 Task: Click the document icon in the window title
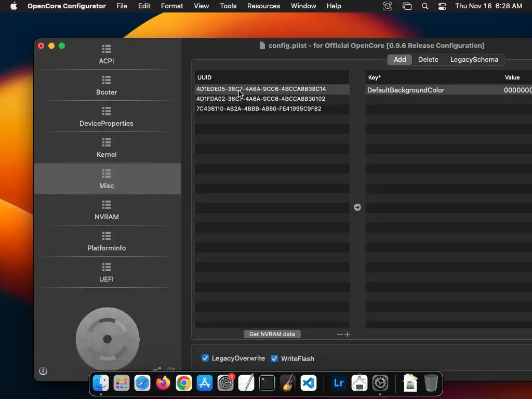pyautogui.click(x=262, y=46)
